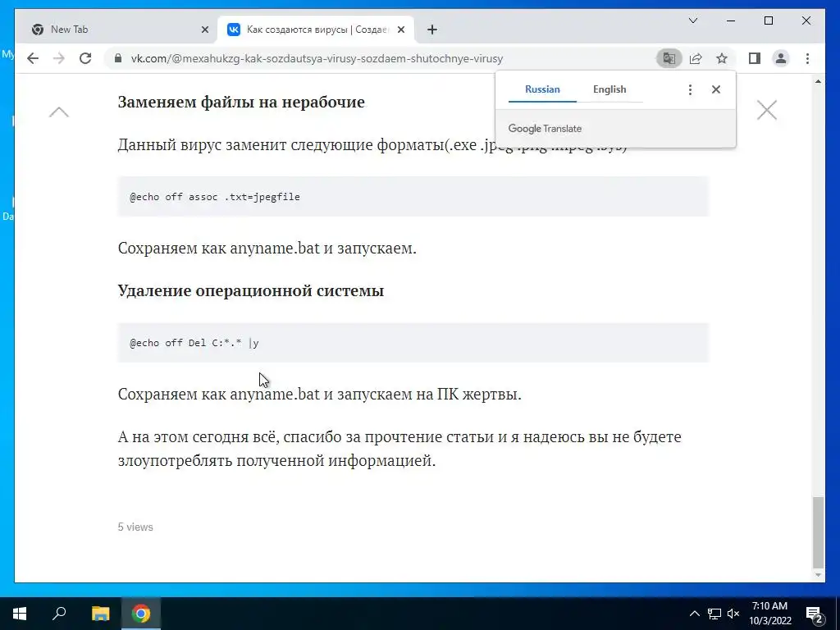This screenshot has width=840, height=630.
Task: Click the muted volume tray icon
Action: (733, 614)
